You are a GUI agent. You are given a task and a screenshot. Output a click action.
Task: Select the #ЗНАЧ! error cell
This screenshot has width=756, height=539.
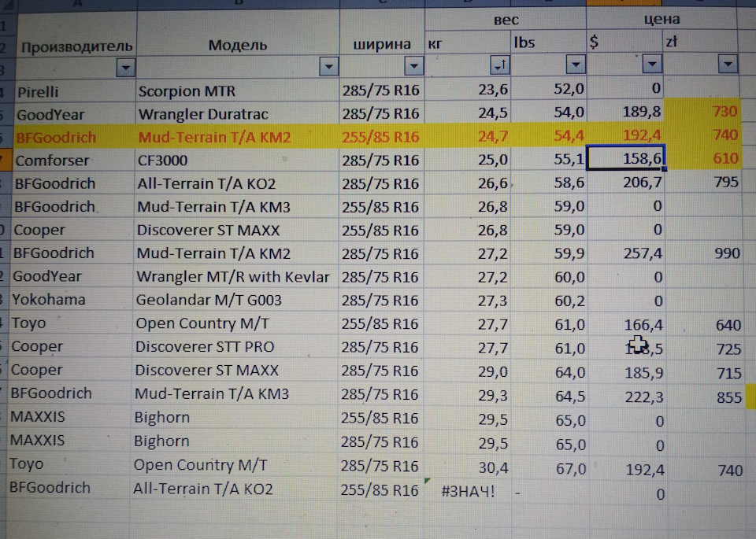467,491
